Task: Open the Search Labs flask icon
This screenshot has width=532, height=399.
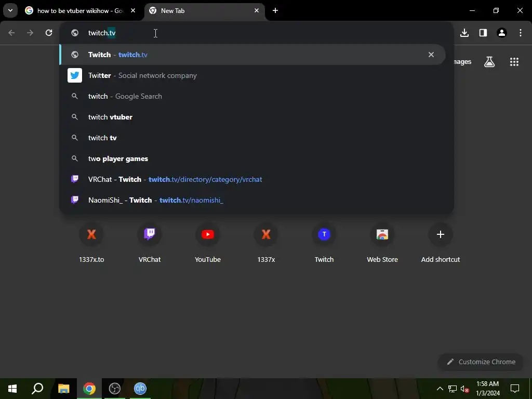Action: (489, 62)
